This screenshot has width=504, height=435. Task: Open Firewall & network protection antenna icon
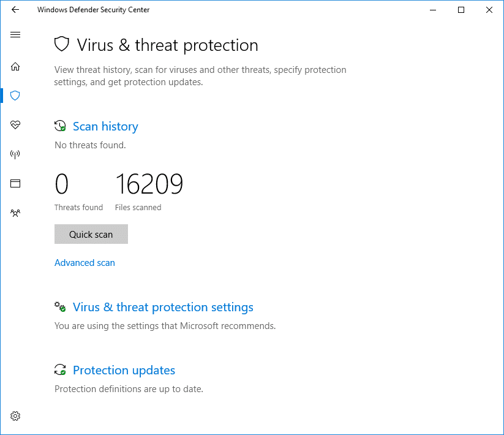tap(15, 154)
